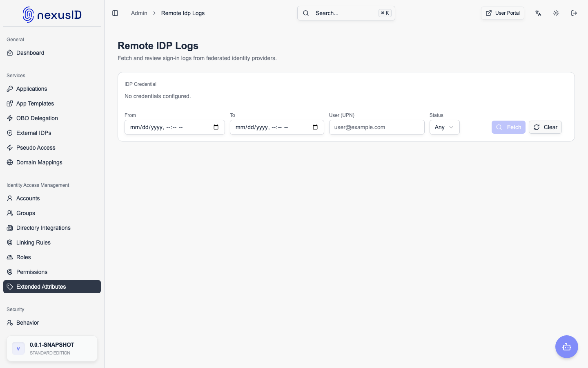The width and height of the screenshot is (588, 368).
Task: Click the Search box in header
Action: tap(346, 13)
